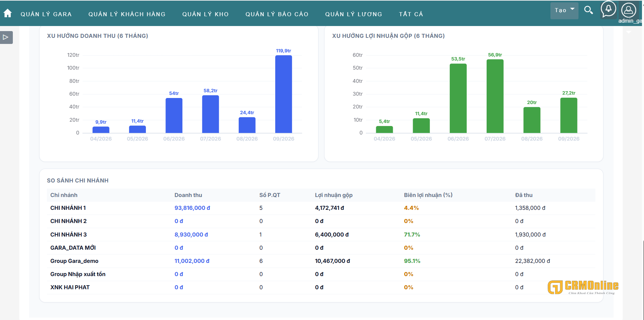Go to the home page icon

click(7, 14)
